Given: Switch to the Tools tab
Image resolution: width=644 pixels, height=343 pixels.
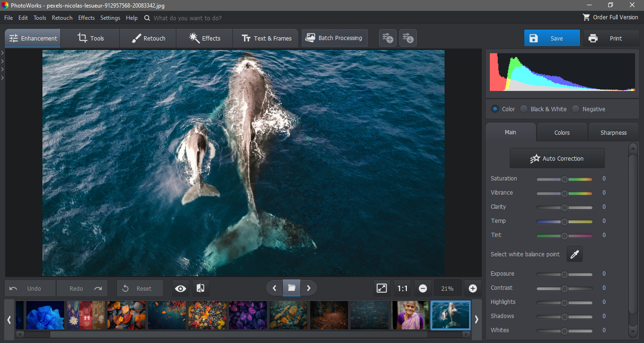Looking at the screenshot, I should [91, 38].
